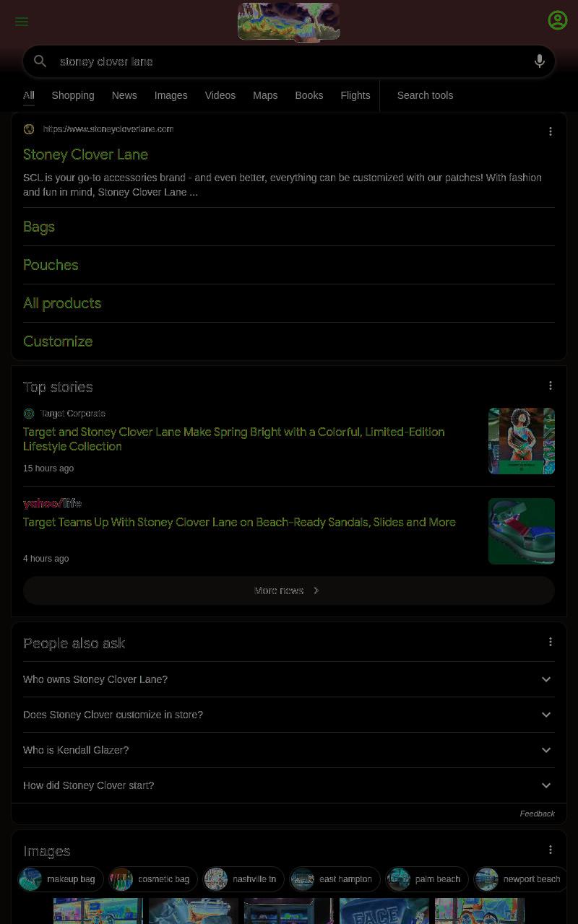Viewport: 578px width, 924px height.
Task: Open Top stories three-dot menu
Action: [x=551, y=385]
